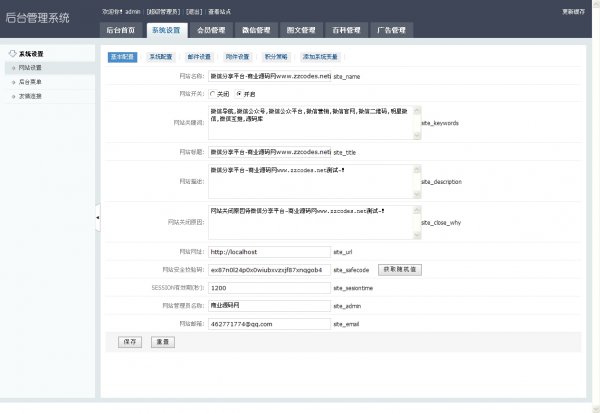600x413 pixels.
Task: Open the 查看站点 link
Action: tap(220, 12)
